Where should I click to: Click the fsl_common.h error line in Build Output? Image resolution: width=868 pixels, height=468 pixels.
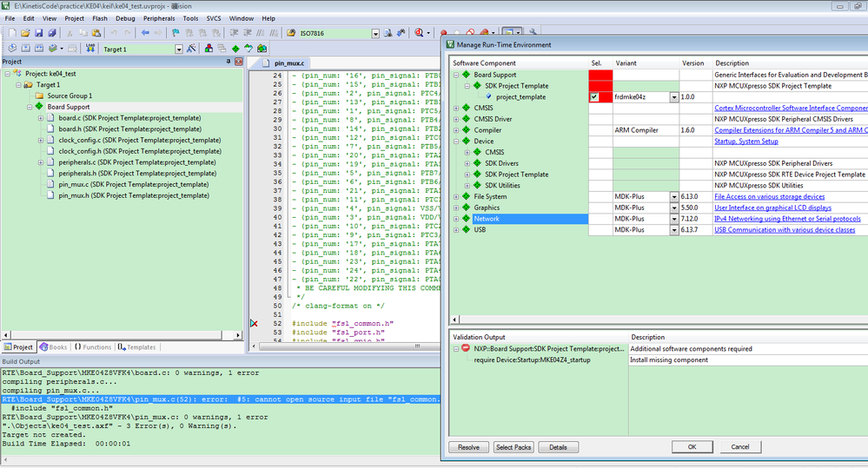pyautogui.click(x=221, y=399)
